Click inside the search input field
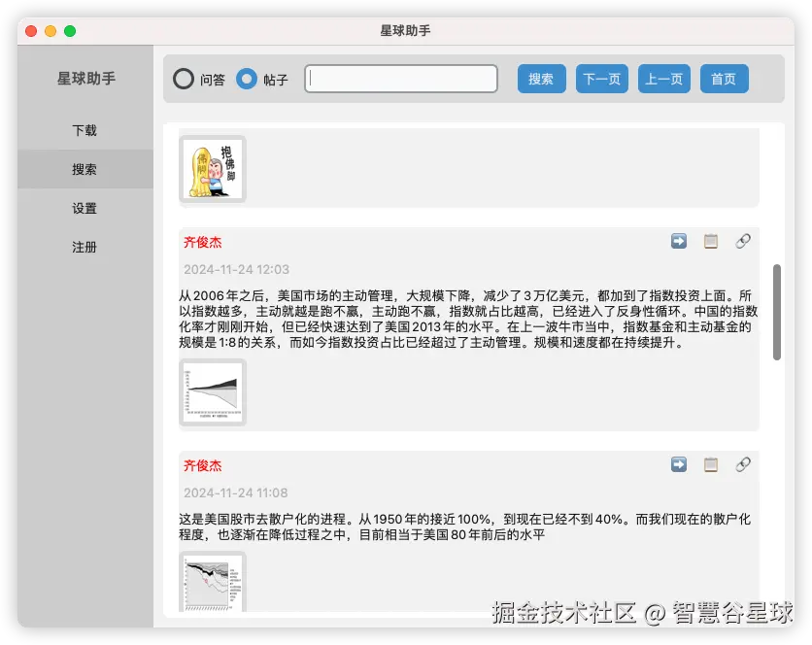Image resolution: width=812 pixels, height=645 pixels. tap(399, 79)
